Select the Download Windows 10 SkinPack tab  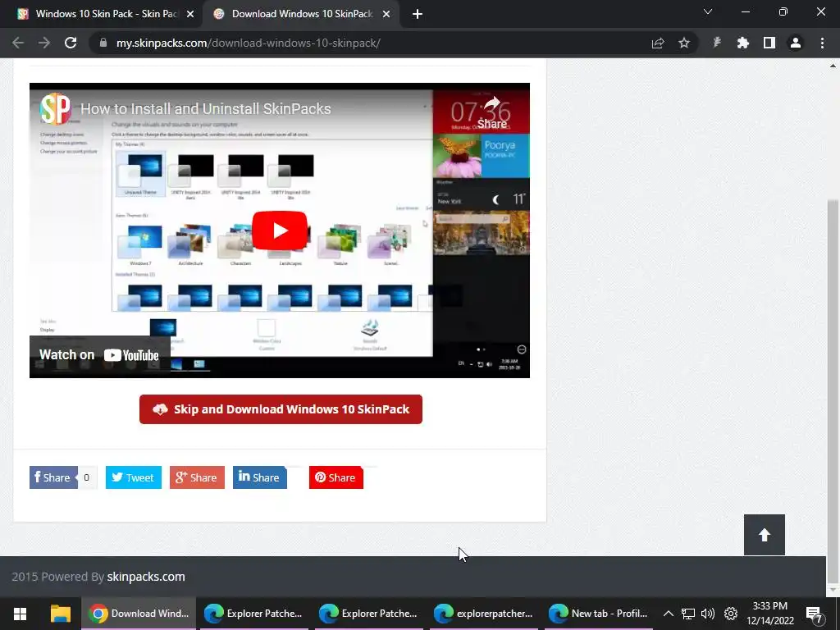tap(301, 14)
